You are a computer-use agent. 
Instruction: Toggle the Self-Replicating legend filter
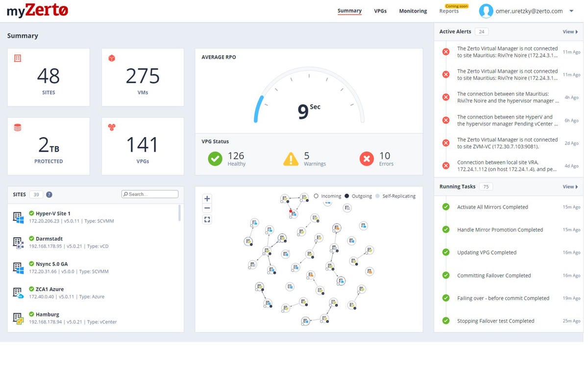pos(395,196)
